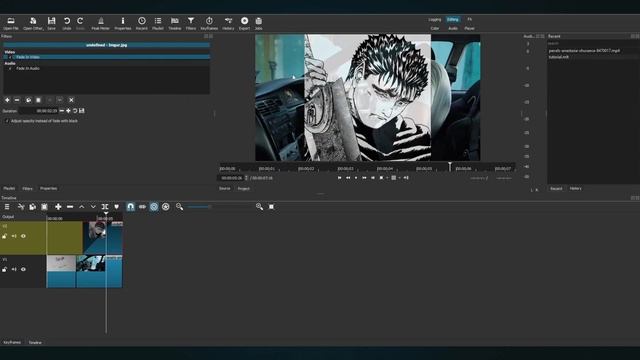Click the Export toolbar icon

point(244,23)
